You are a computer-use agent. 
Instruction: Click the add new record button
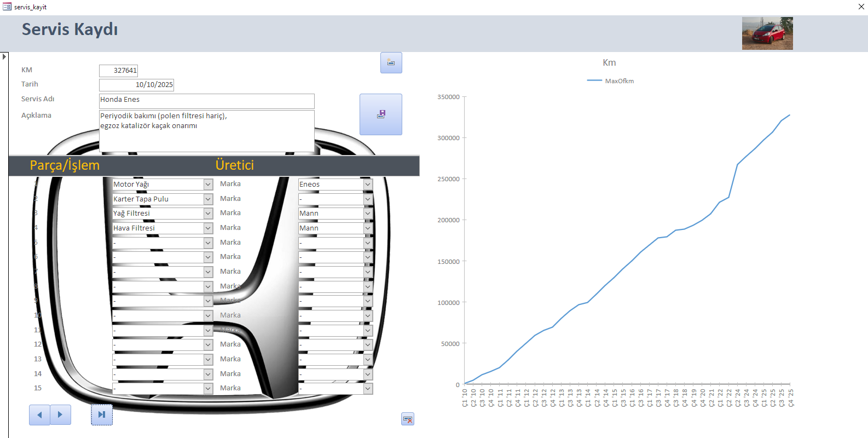(x=391, y=63)
